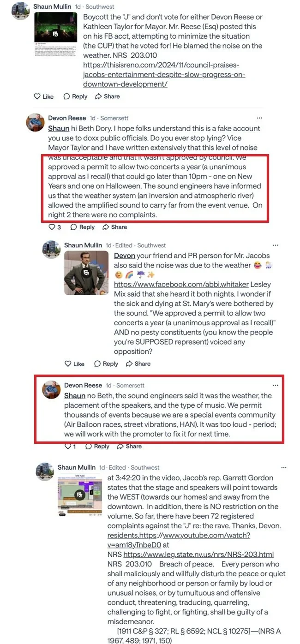Share the top boycott post
This screenshot has width=300, height=644.
point(108,96)
